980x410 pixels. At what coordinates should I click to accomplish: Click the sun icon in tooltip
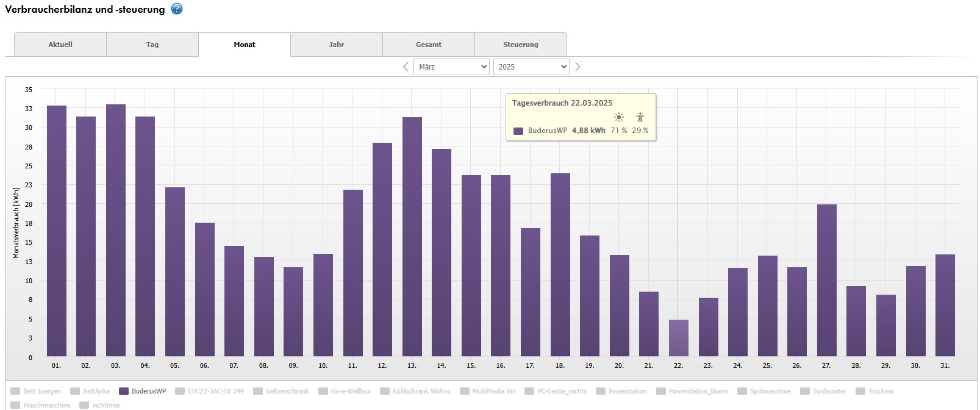coord(619,117)
